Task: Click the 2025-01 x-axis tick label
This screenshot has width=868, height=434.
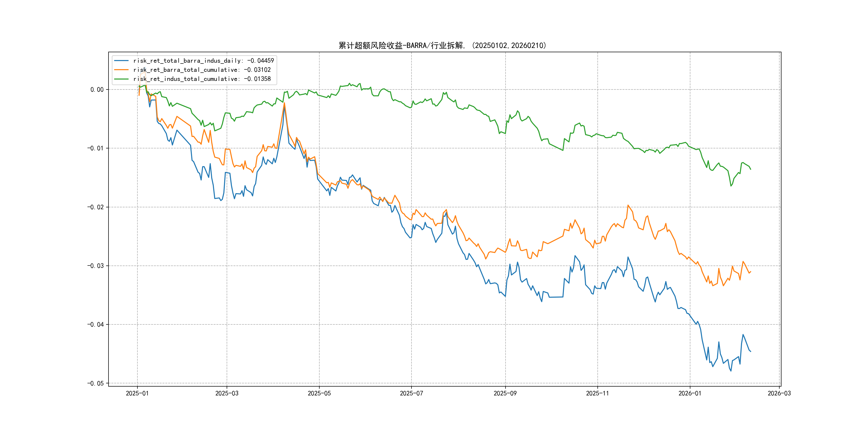Action: tap(137, 393)
